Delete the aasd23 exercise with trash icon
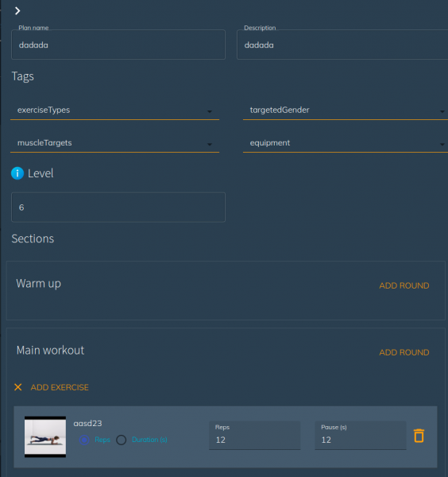 click(x=419, y=436)
